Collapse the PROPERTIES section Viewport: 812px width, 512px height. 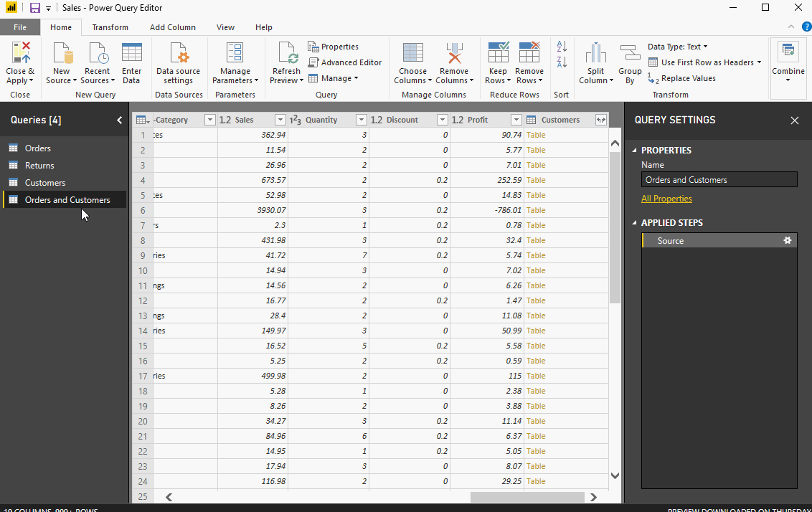(x=634, y=150)
